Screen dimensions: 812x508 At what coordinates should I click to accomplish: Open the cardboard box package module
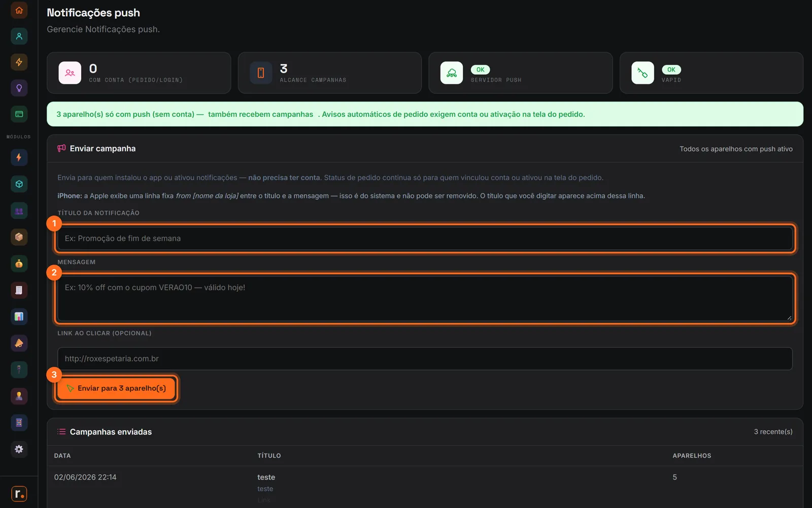click(19, 237)
